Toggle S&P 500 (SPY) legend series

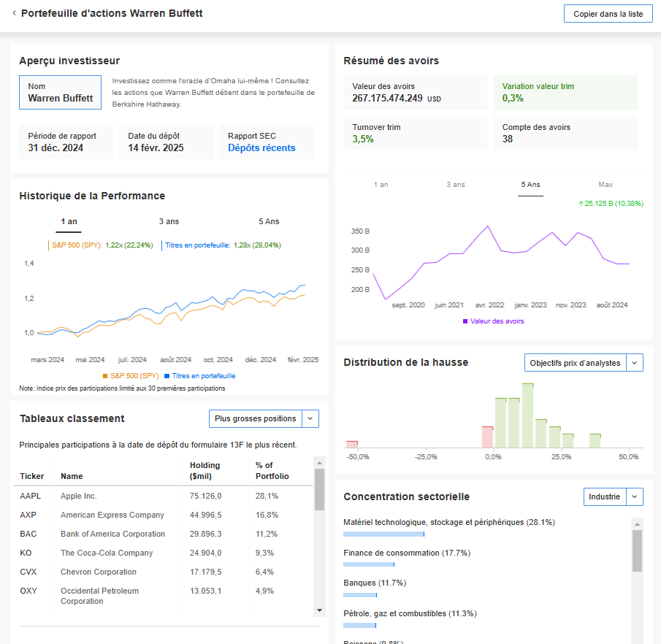[x=130, y=376]
